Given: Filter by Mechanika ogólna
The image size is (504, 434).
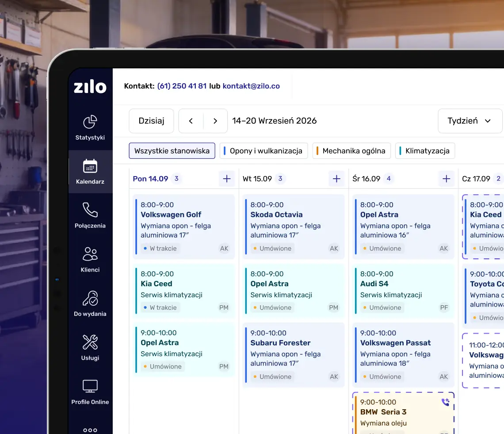Looking at the screenshot, I should (x=351, y=151).
